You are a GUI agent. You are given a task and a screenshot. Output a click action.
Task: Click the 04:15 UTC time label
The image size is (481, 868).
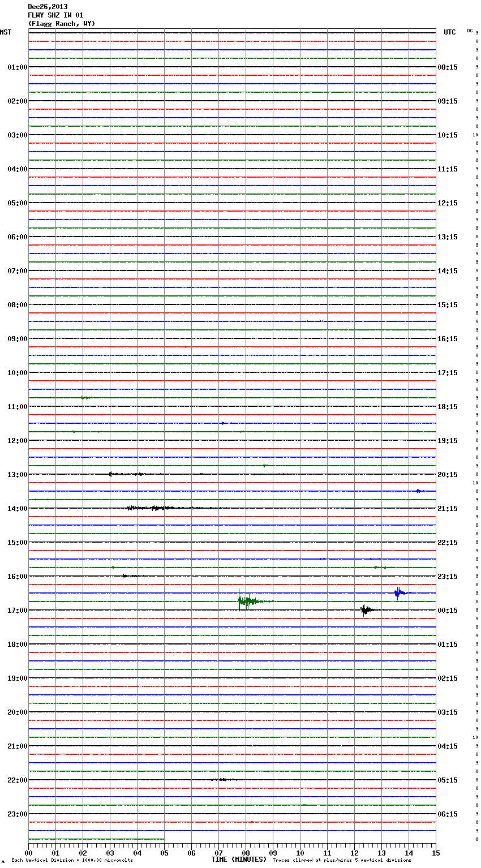pyautogui.click(x=448, y=746)
